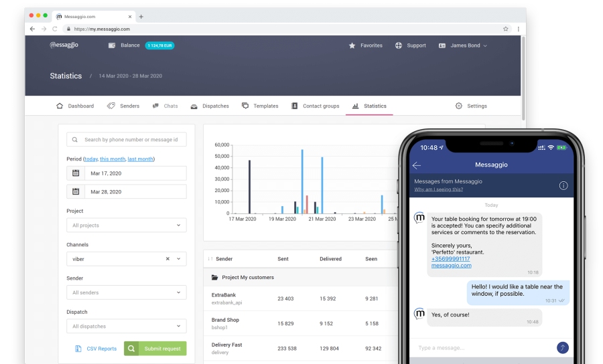The width and height of the screenshot is (603, 364).
Task: Reload the page with refresh icon
Action: coord(55,29)
